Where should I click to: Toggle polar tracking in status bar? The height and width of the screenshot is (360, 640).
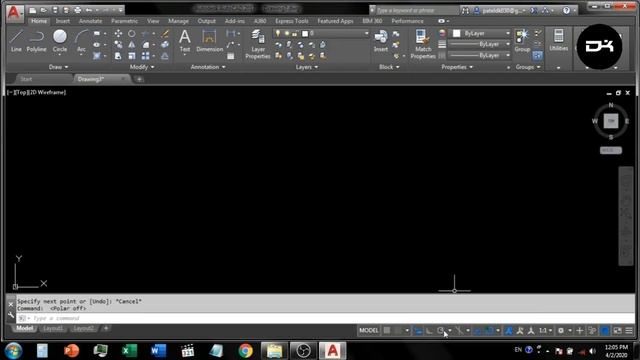pyautogui.click(x=441, y=331)
